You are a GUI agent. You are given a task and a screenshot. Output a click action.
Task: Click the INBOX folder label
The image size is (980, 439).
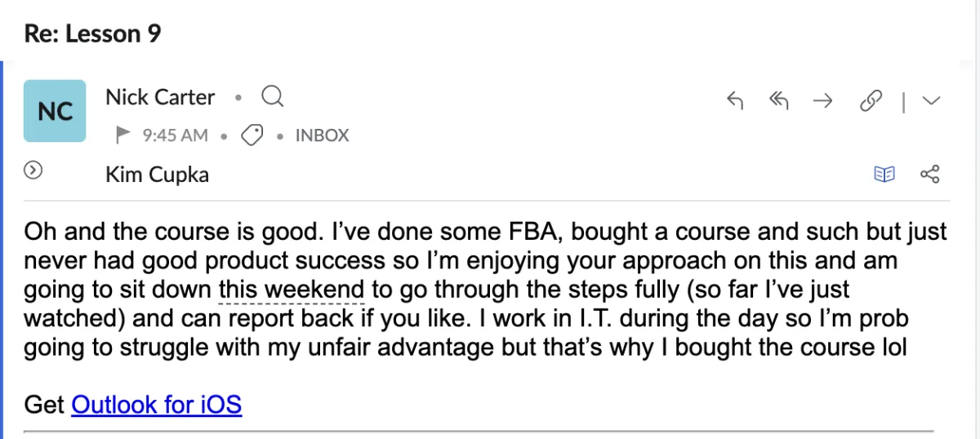point(322,135)
